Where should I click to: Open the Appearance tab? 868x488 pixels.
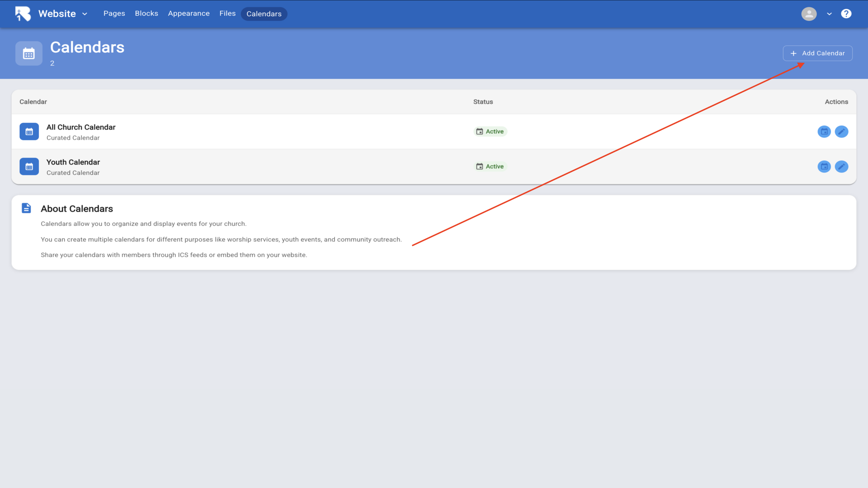tap(189, 14)
